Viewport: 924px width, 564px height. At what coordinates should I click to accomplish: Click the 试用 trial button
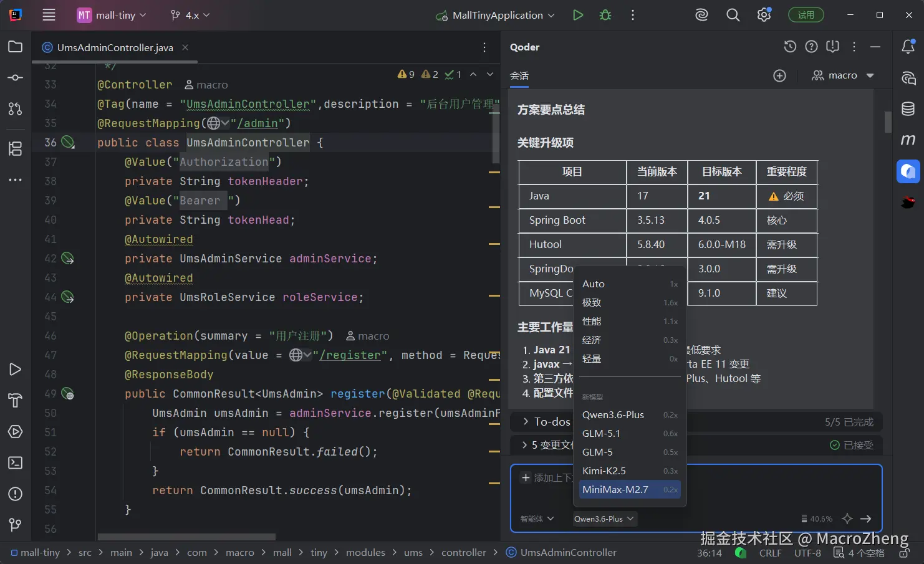(x=806, y=15)
